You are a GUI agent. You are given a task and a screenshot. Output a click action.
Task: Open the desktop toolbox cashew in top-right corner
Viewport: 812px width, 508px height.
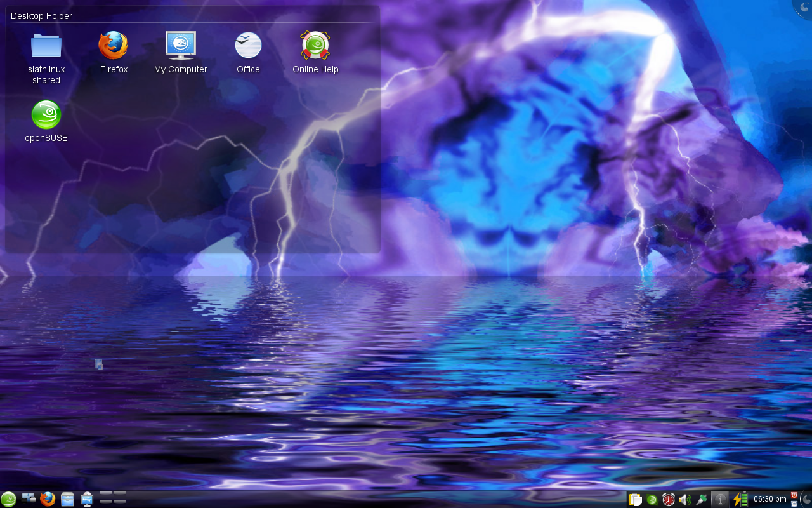[804, 7]
